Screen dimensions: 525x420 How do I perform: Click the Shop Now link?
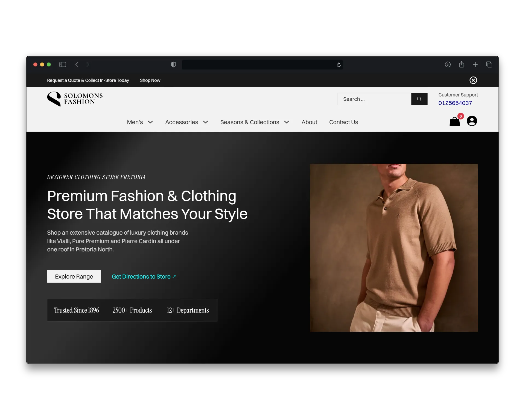(x=150, y=80)
